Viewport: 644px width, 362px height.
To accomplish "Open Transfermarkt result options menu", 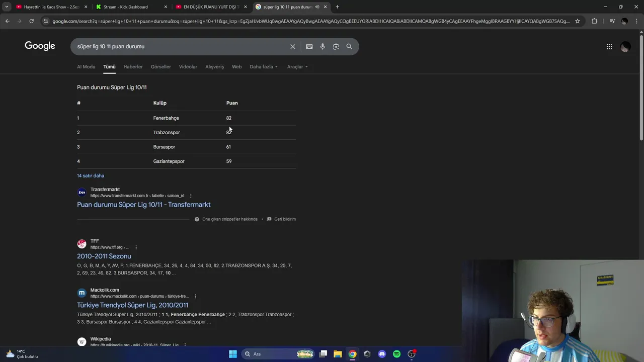I will (191, 196).
